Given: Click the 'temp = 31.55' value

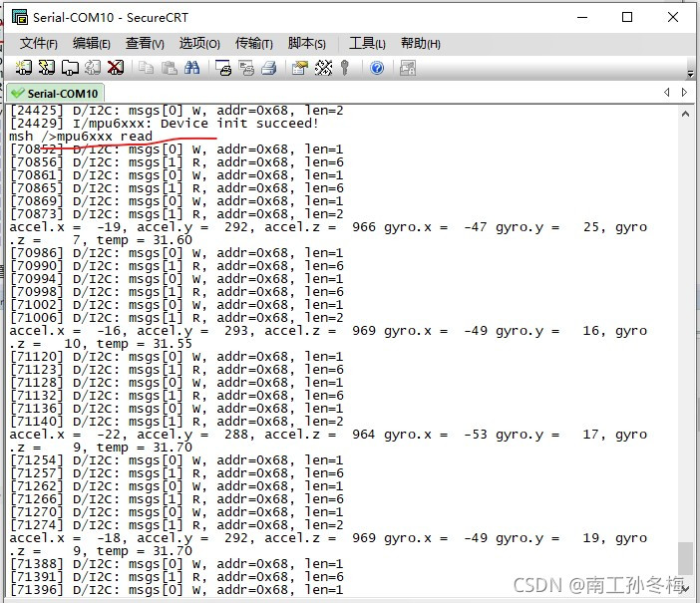Looking at the screenshot, I should point(145,344).
